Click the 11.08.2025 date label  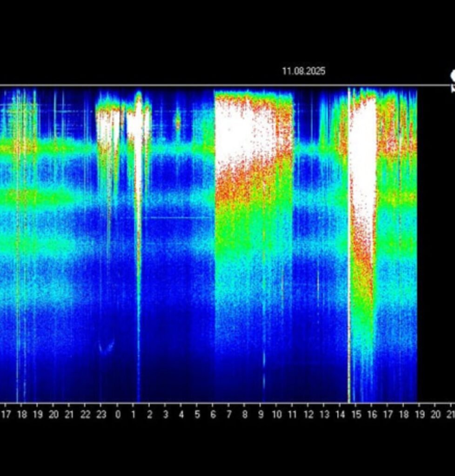(304, 71)
